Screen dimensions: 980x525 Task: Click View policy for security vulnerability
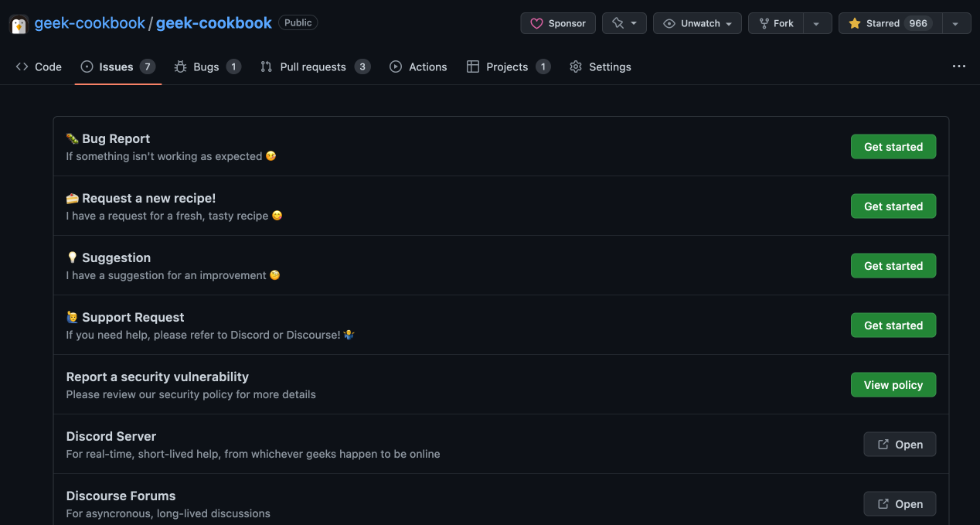pos(893,385)
